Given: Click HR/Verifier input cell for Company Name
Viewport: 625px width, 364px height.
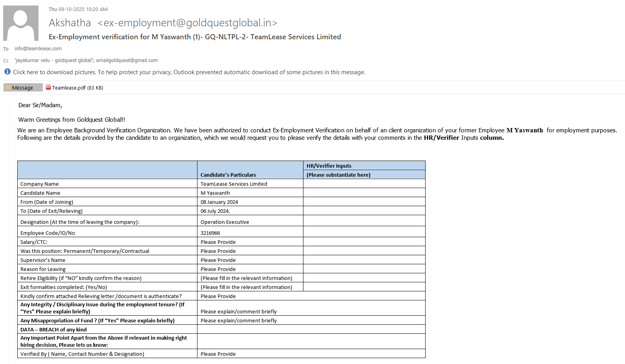Looking at the screenshot, I should click(x=364, y=184).
